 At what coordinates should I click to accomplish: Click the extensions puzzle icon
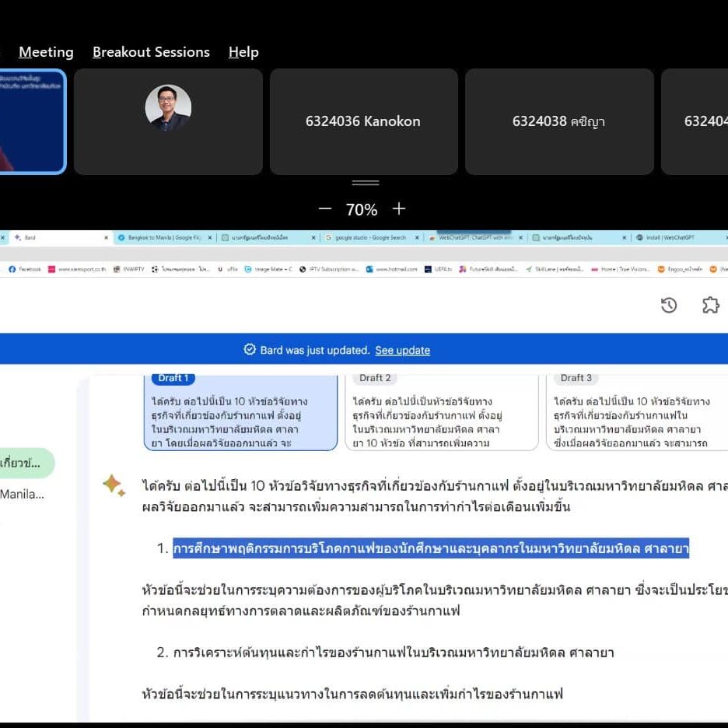710,306
